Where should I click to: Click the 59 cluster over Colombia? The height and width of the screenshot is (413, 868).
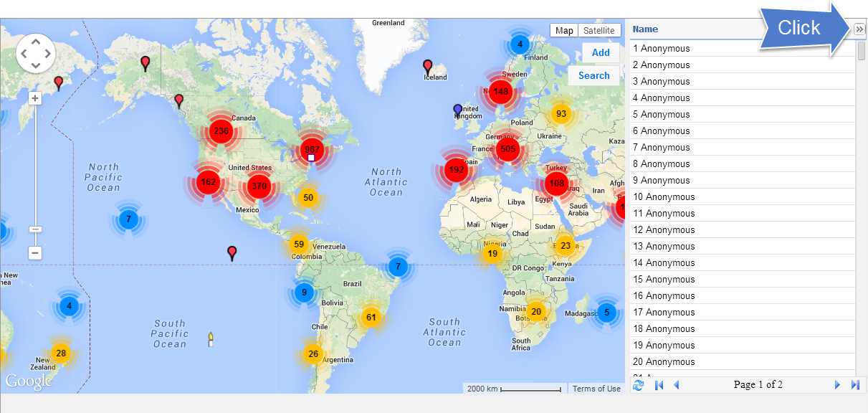(x=299, y=245)
